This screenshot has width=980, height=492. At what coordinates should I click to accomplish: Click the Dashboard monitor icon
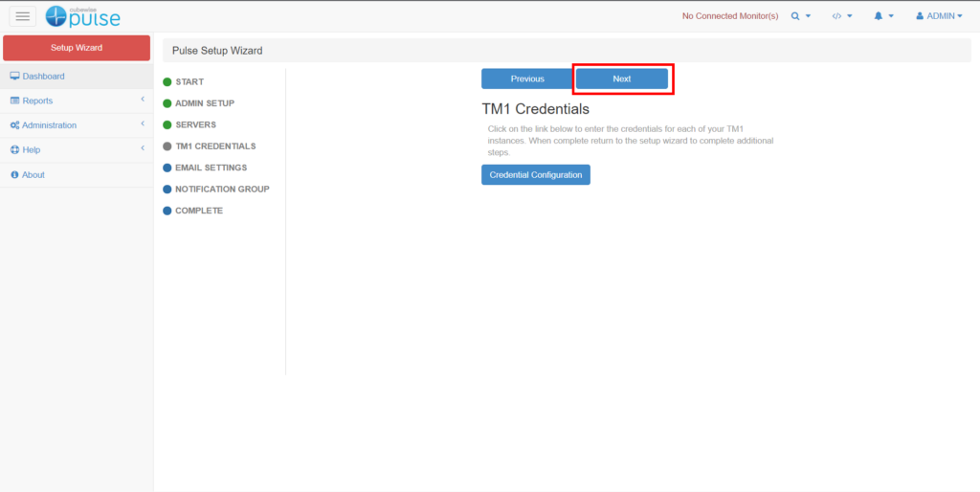point(15,77)
